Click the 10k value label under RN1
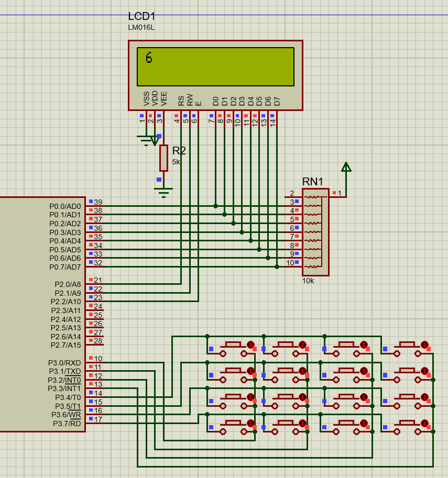This screenshot has width=448, height=478. [308, 281]
